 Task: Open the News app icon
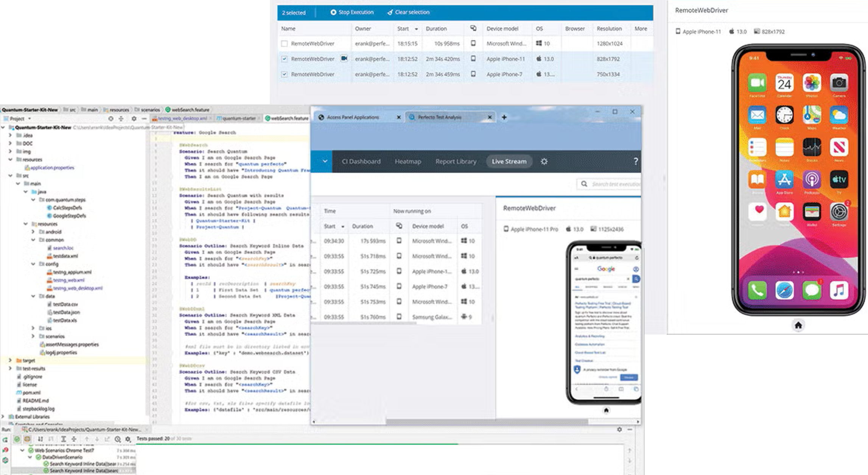[839, 147]
